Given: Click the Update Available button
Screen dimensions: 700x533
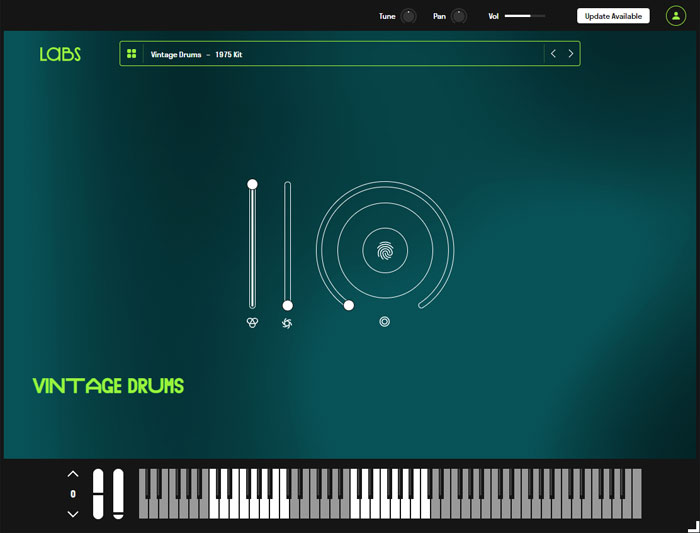Looking at the screenshot, I should [x=613, y=16].
